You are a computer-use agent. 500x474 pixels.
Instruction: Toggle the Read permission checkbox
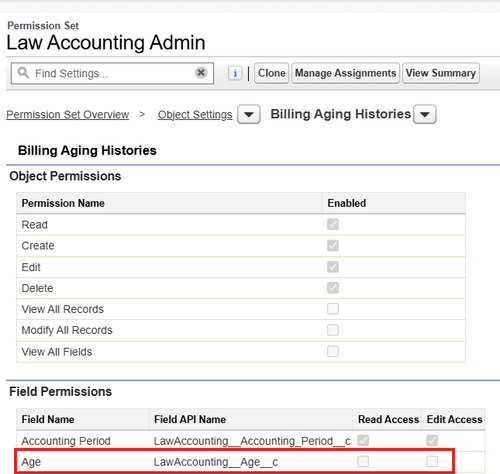click(x=333, y=224)
